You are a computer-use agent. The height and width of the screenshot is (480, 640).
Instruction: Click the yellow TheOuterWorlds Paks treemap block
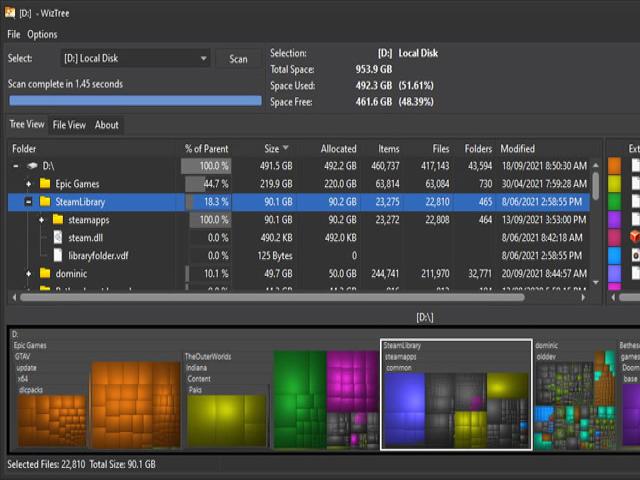click(x=227, y=420)
